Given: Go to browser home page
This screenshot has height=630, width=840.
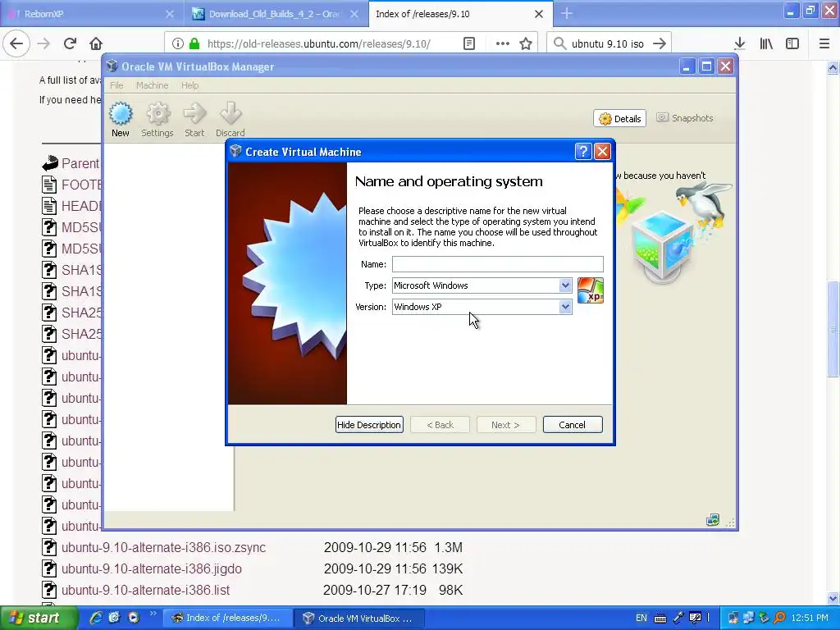Looking at the screenshot, I should (x=96, y=43).
